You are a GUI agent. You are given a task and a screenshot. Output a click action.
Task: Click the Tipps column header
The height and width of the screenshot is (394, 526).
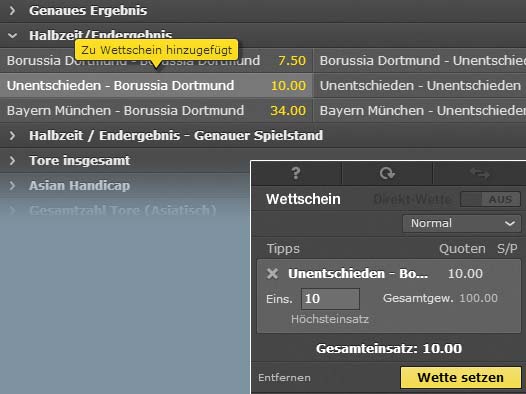pyautogui.click(x=283, y=249)
